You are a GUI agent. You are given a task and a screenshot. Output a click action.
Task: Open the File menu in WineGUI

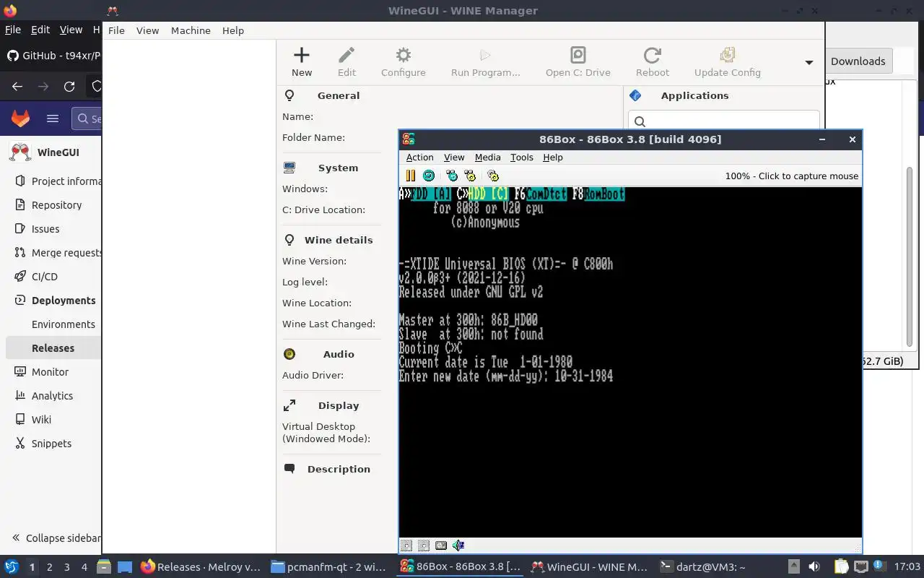(x=116, y=30)
